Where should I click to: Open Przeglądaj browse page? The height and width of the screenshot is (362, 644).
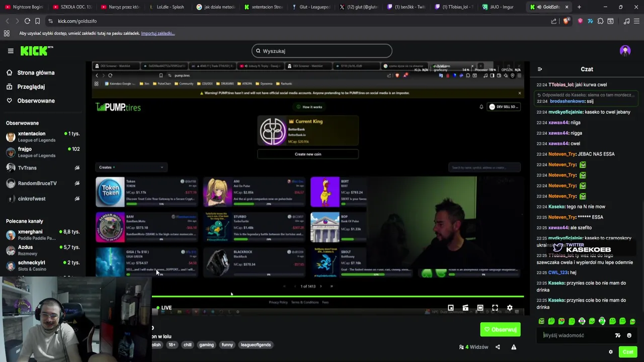coord(25,86)
